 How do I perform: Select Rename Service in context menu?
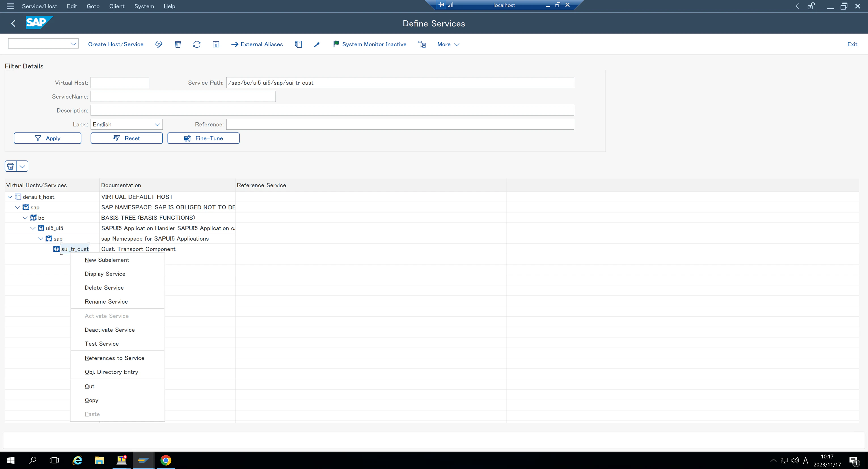[117, 301]
